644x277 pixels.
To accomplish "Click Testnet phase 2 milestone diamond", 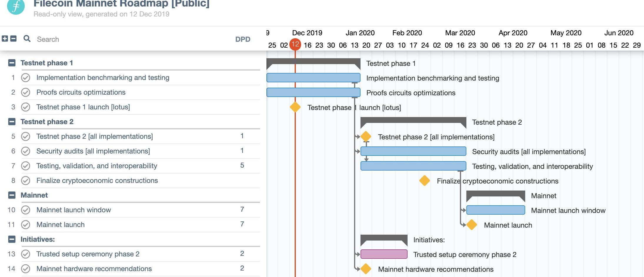I will click(366, 136).
